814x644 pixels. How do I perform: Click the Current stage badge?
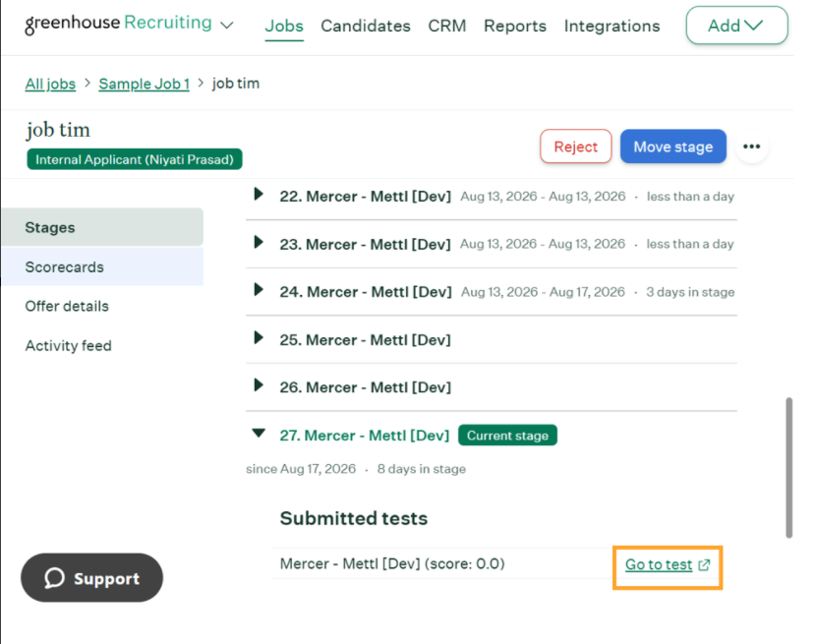(x=507, y=436)
